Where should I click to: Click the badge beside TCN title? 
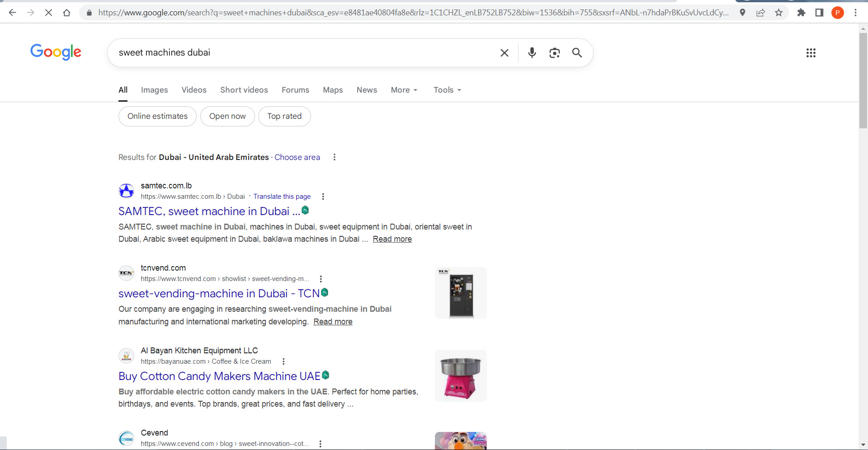click(325, 292)
